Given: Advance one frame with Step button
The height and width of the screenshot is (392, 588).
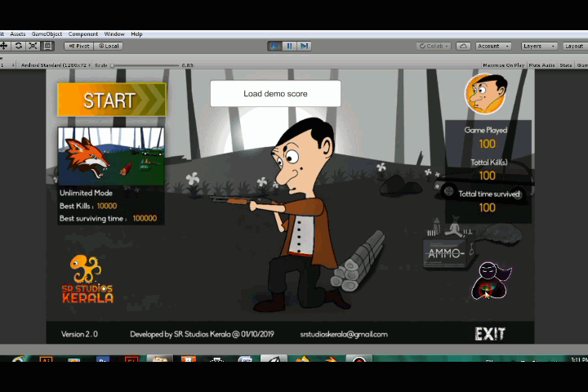Looking at the screenshot, I should pos(304,46).
